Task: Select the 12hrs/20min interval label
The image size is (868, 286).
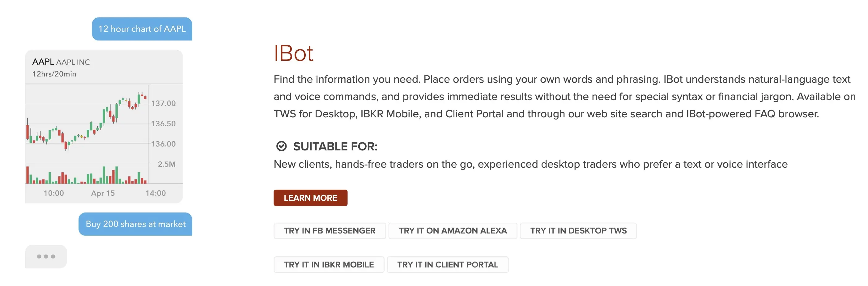Action: 54,74
